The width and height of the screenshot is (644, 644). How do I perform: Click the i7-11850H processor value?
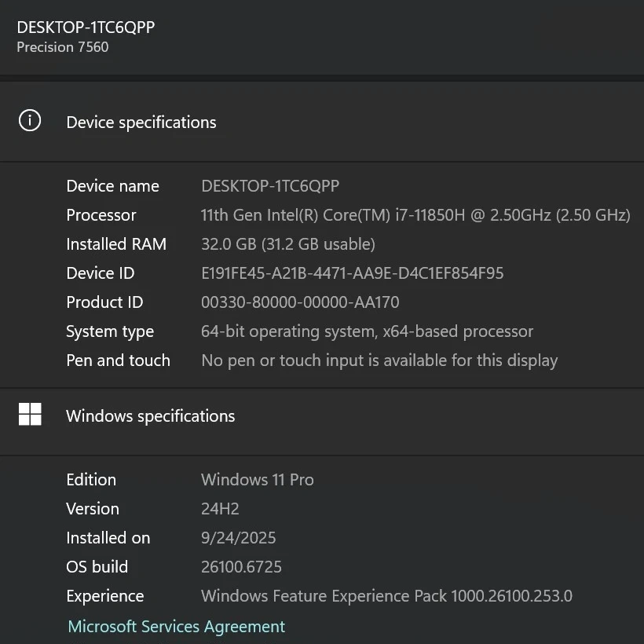click(415, 215)
